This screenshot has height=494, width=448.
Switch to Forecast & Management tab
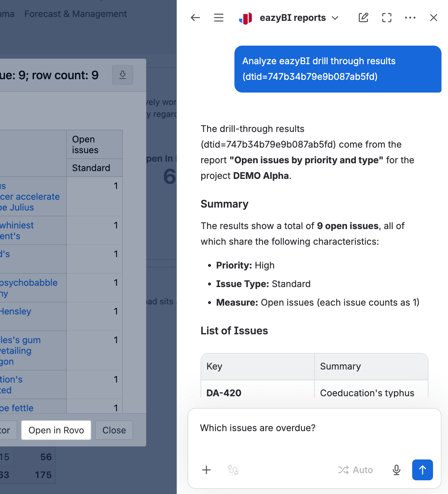(76, 14)
